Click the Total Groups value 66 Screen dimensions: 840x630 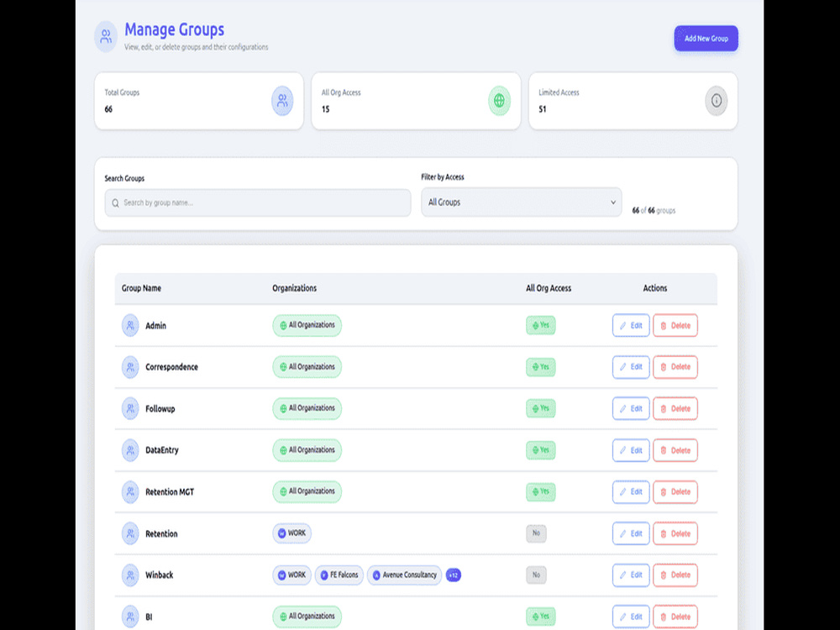click(108, 109)
